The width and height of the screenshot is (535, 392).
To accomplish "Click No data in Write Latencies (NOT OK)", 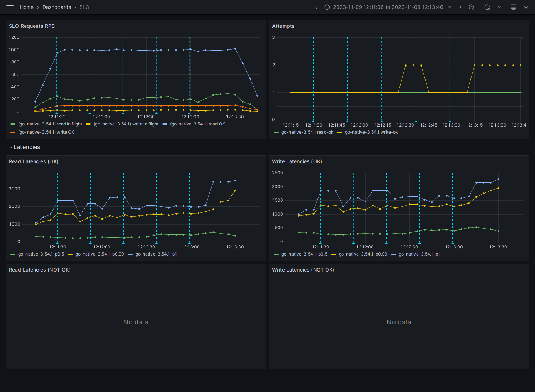I will tap(399, 322).
